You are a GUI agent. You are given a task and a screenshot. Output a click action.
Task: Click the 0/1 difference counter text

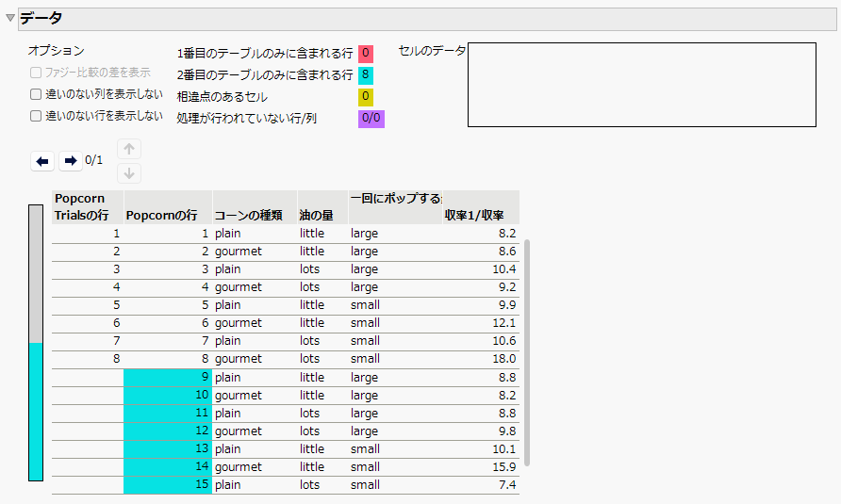coord(94,160)
